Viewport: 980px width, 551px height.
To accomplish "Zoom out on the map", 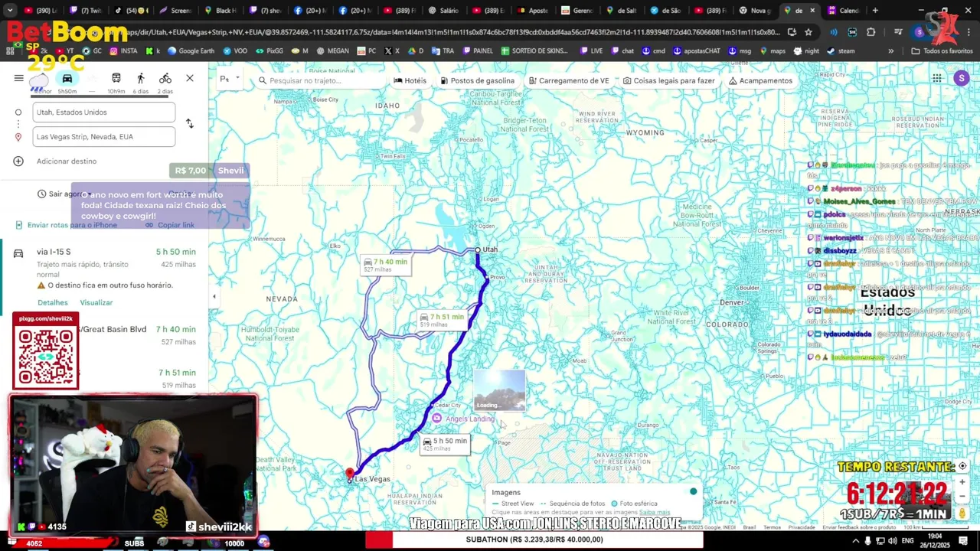I will [x=962, y=496].
